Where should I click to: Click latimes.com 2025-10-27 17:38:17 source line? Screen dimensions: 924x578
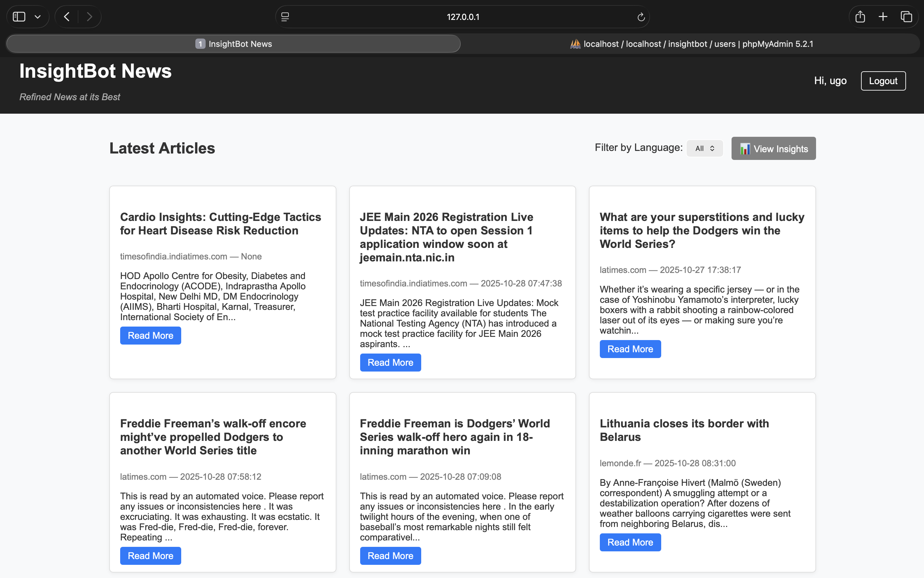coord(670,270)
